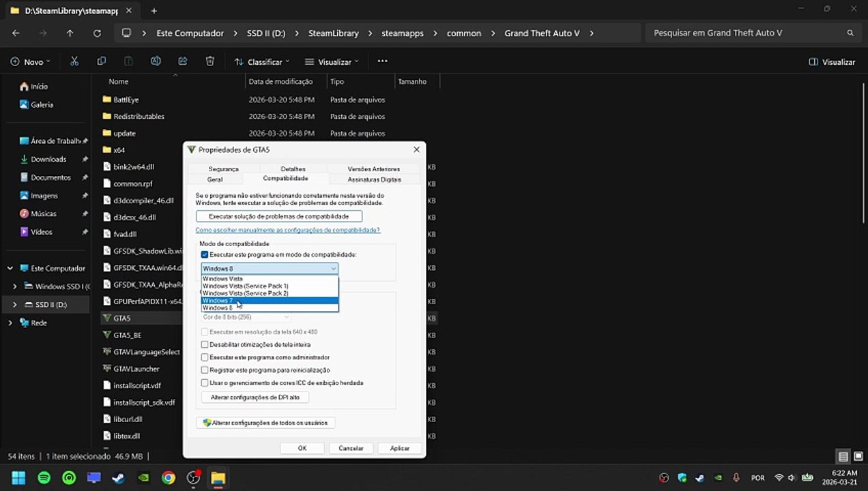
Task: Check Executar este programa como administrador
Action: [x=205, y=357]
